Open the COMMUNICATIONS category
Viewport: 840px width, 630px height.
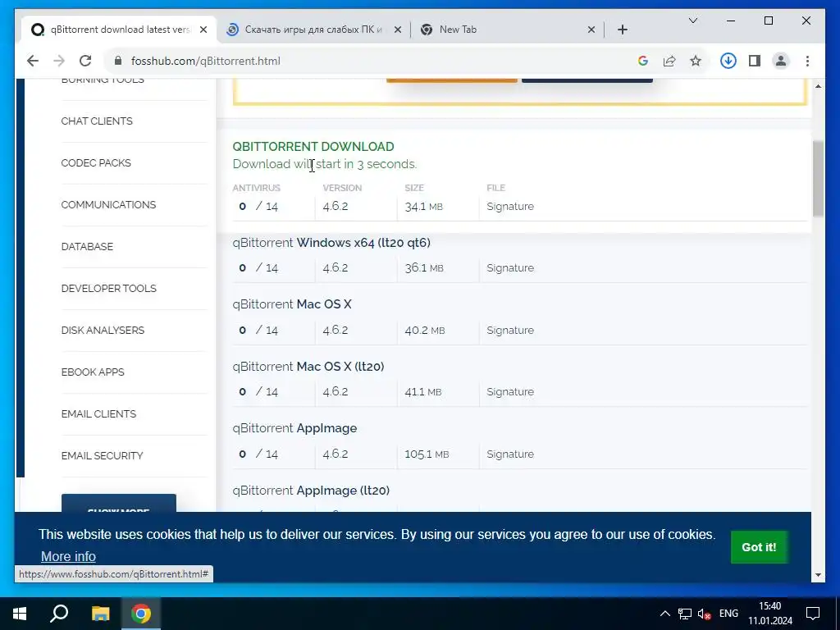point(108,204)
